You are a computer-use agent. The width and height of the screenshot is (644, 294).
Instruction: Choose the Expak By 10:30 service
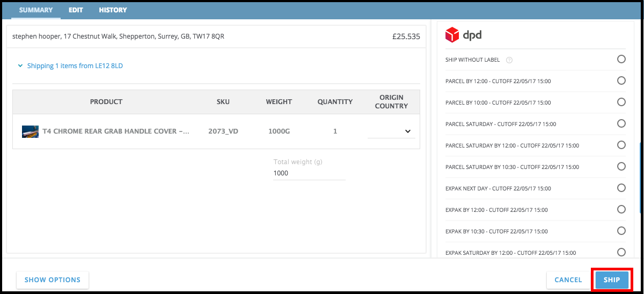(621, 231)
